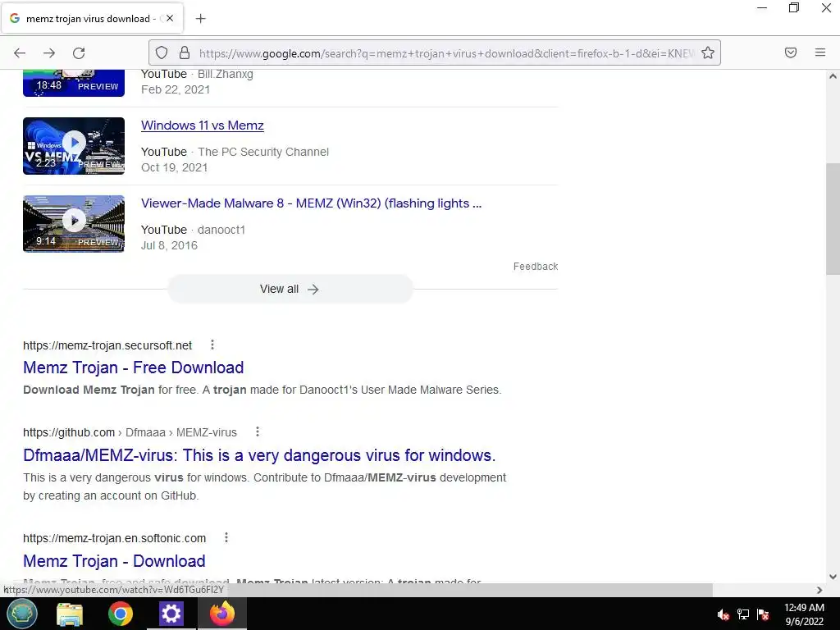The width and height of the screenshot is (840, 630).
Task: Open a new tab with the plus button
Action: click(200, 19)
